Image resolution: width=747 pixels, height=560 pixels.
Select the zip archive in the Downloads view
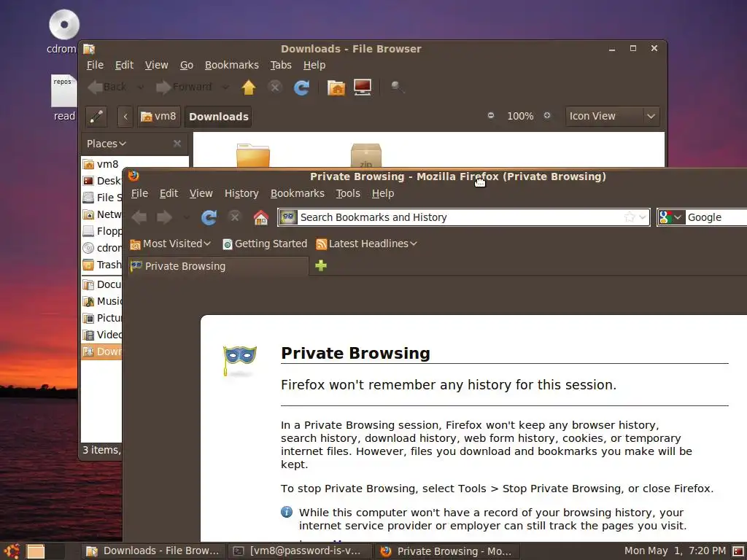pyautogui.click(x=366, y=155)
